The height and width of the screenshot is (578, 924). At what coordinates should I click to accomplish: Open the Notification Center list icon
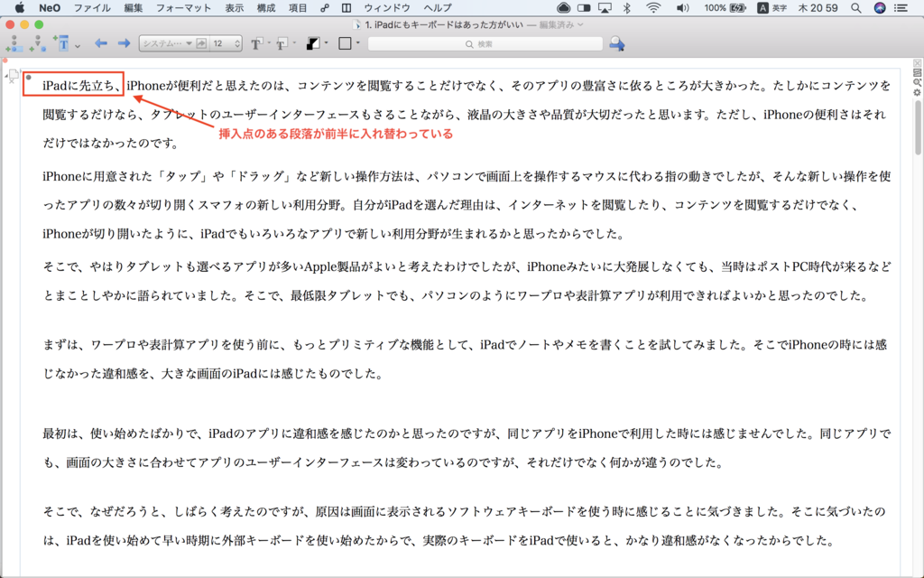coord(901,7)
